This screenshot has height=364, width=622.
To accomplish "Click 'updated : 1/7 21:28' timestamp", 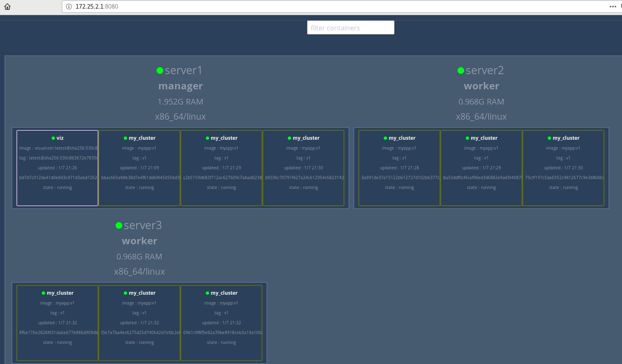I will click(399, 168).
